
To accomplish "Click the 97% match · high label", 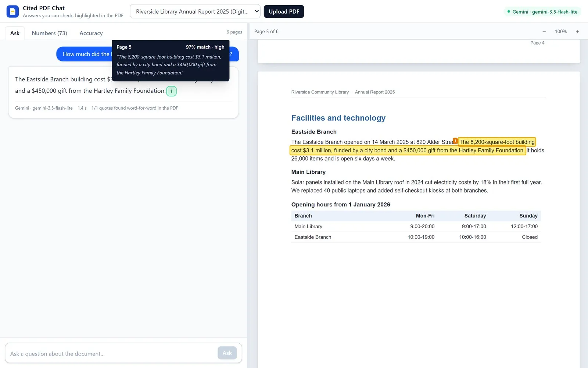I will (x=205, y=47).
